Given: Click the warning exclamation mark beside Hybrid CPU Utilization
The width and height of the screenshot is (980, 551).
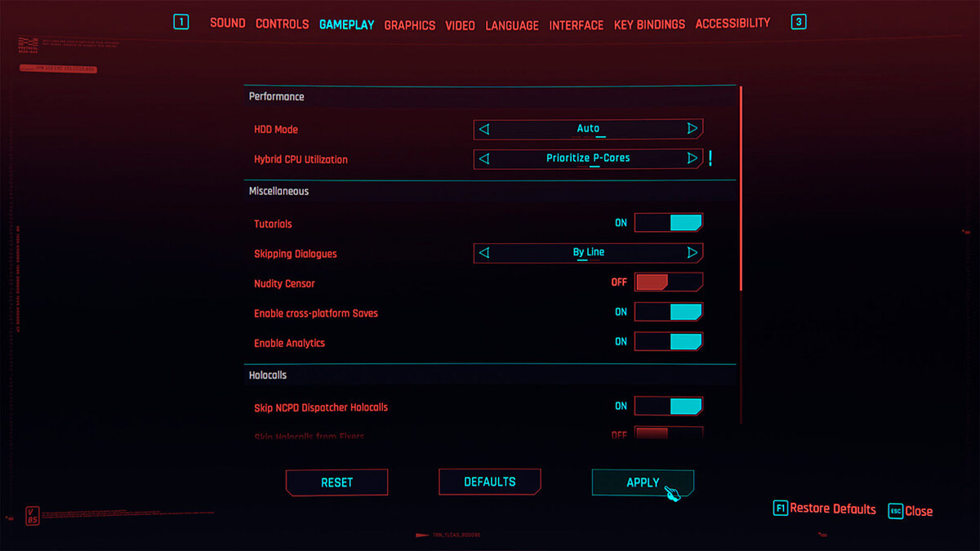Looking at the screenshot, I should (x=710, y=158).
